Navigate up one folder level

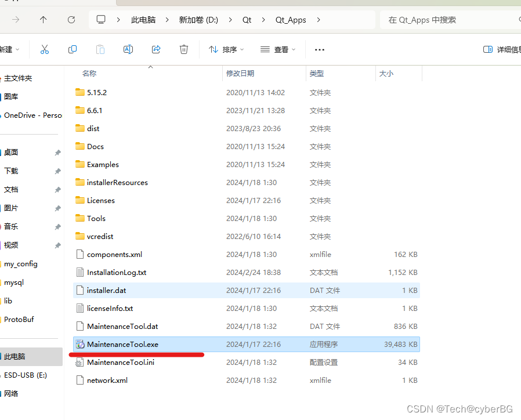43,19
